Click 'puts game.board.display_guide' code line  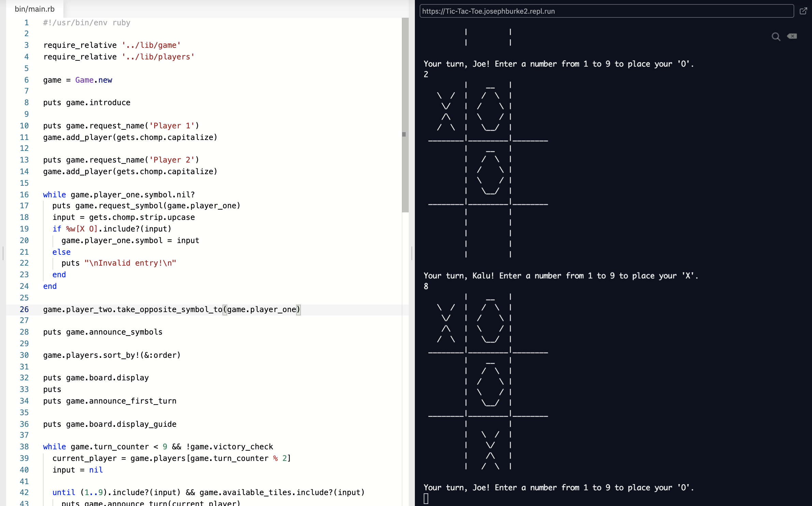(110, 424)
